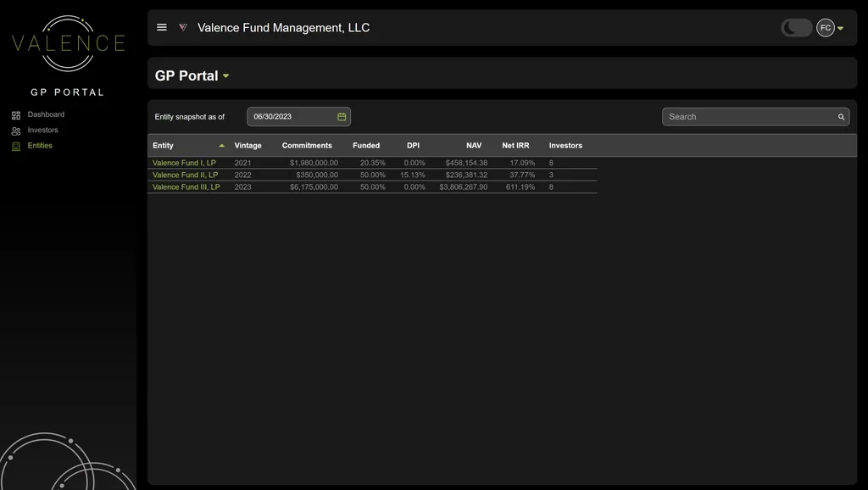This screenshot has width=868, height=490.
Task: Sort by Entity column ascending arrow
Action: coord(222,146)
